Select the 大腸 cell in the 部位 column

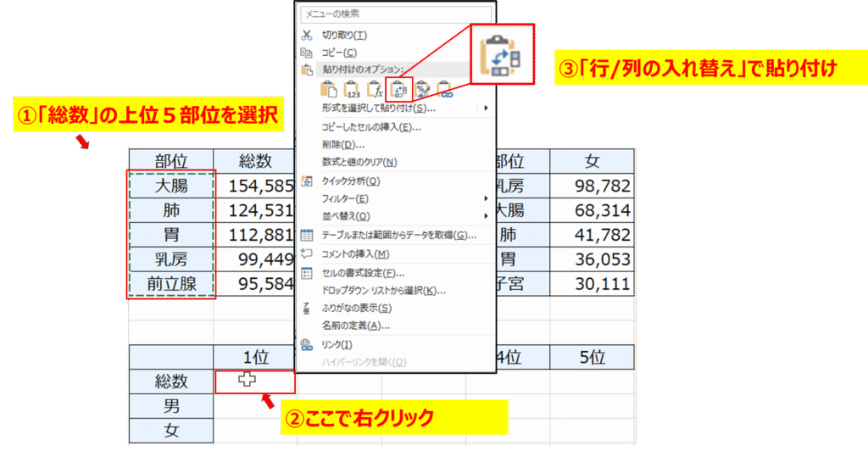pos(171,185)
